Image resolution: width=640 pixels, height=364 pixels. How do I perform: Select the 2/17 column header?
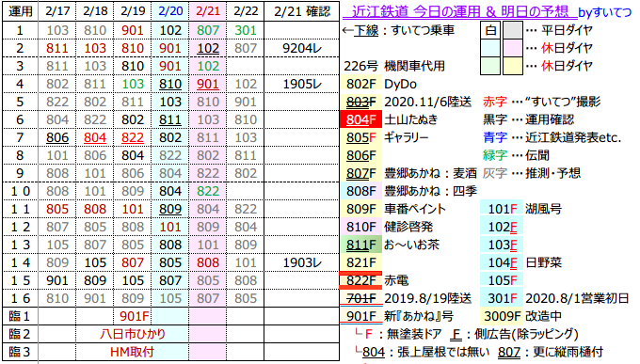pyautogui.click(x=57, y=11)
